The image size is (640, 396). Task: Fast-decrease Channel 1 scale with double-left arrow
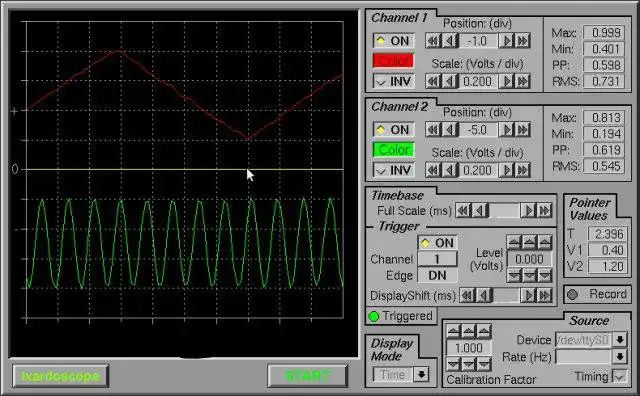point(433,81)
